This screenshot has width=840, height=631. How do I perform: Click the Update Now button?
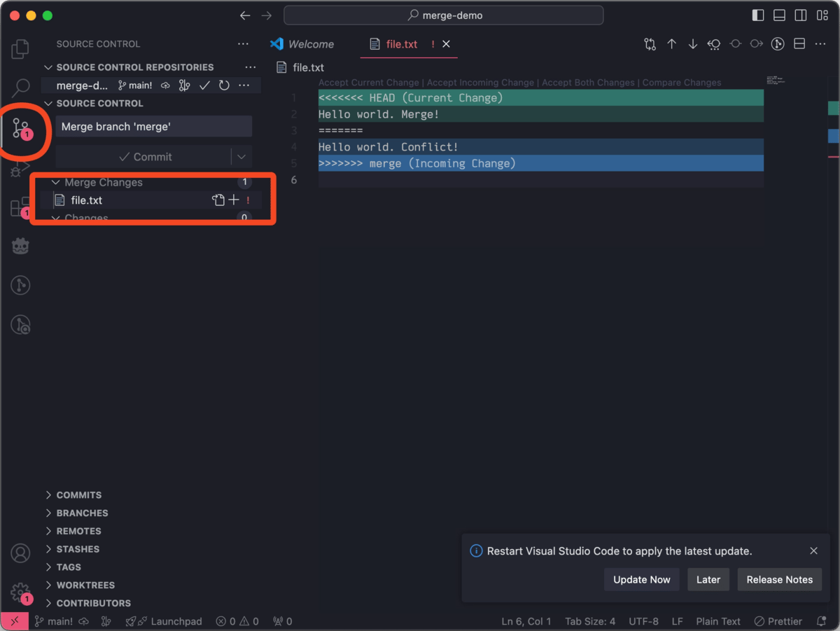coord(641,580)
